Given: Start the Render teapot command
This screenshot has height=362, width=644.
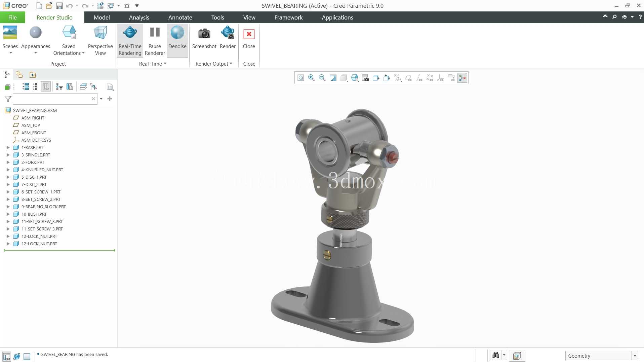Looking at the screenshot, I should (x=228, y=38).
